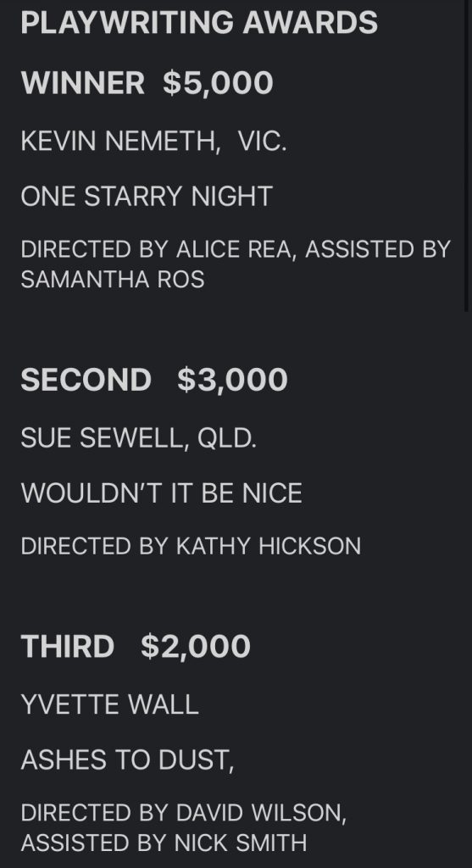Select the THIRD $2,000 heading

tap(136, 647)
